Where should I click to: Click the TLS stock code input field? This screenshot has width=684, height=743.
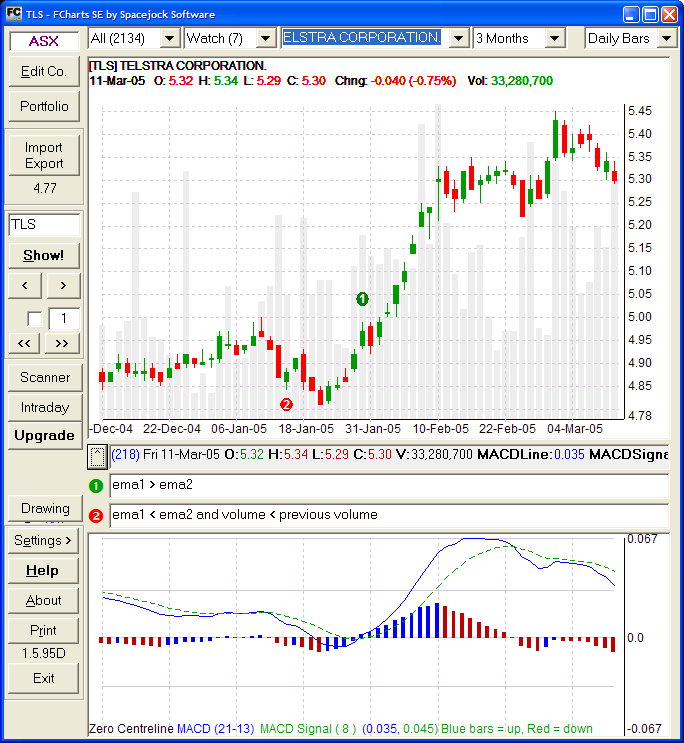pos(44,225)
